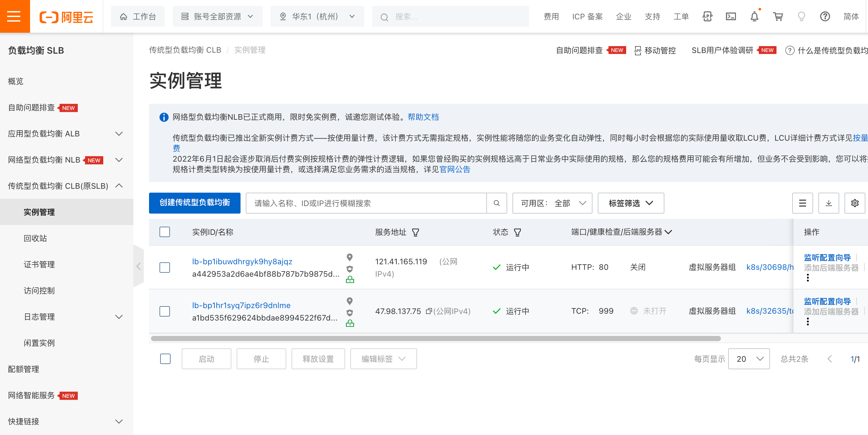Click the shield icon of lb-bp1ibuwdhrgyk9hy8ajqz
The image size is (868, 435).
pyautogui.click(x=350, y=269)
